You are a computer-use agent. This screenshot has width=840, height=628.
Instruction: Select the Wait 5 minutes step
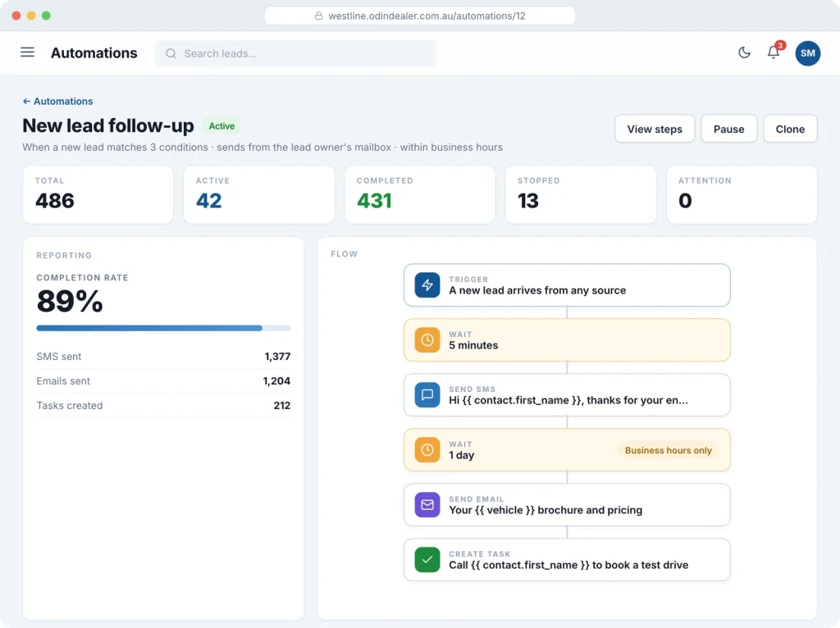(x=567, y=340)
